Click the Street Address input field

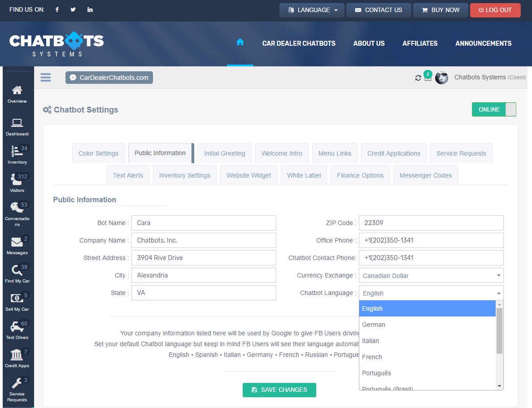[x=204, y=258]
